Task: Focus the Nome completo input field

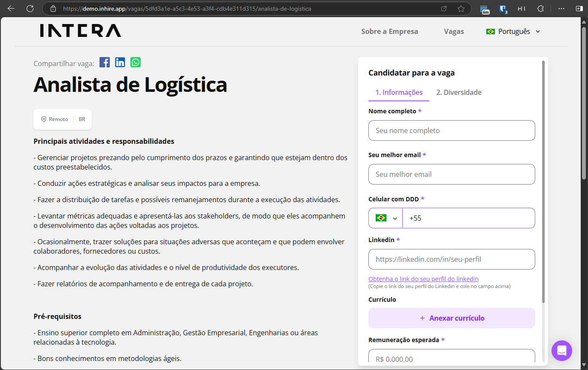Action: [x=452, y=130]
